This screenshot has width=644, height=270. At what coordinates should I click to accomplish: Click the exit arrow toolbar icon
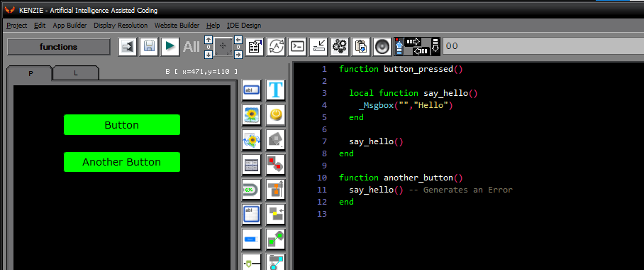click(128, 46)
